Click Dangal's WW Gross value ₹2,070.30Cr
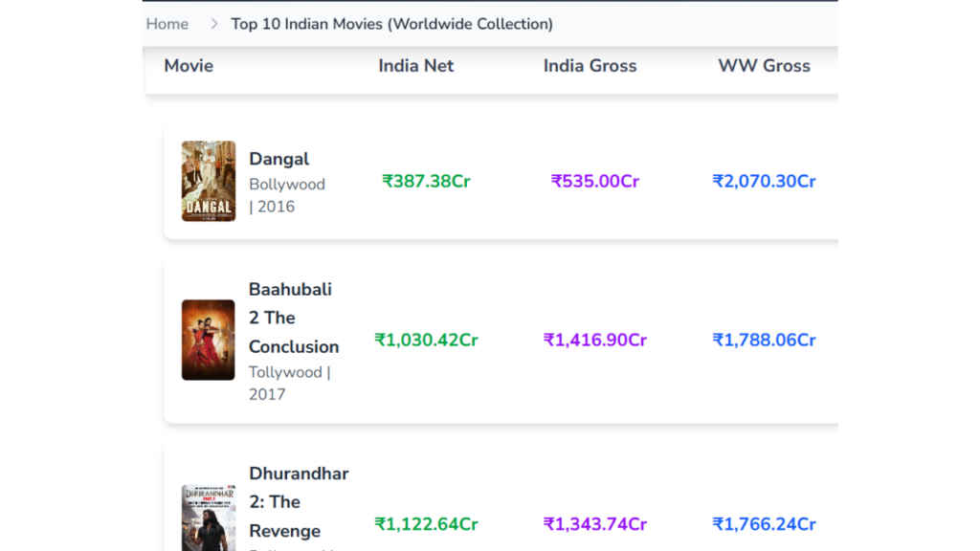The width and height of the screenshot is (980, 551). pyautogui.click(x=764, y=181)
